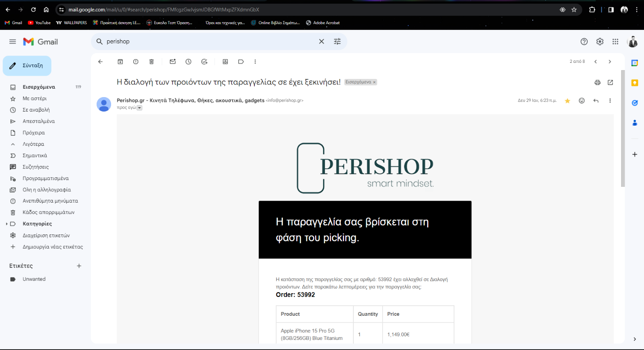644x350 pixels.
Task: Toggle the star on this message
Action: pyautogui.click(x=568, y=101)
